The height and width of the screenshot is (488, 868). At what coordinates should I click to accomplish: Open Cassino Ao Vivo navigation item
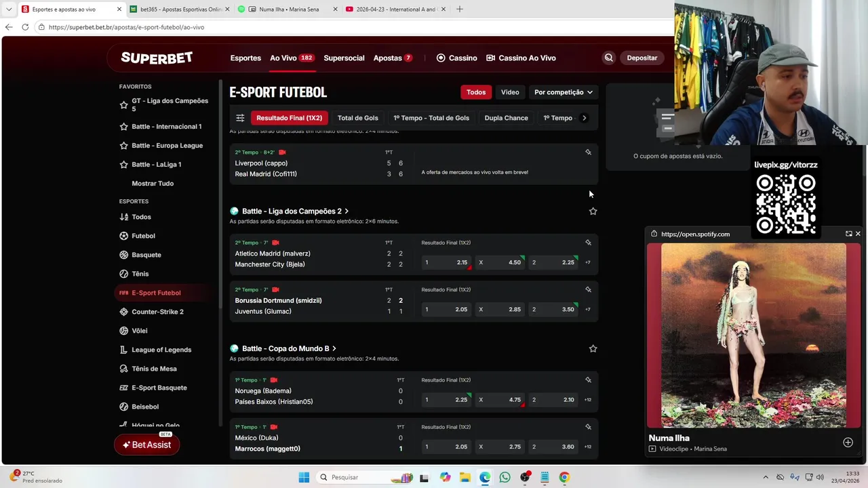coord(521,58)
